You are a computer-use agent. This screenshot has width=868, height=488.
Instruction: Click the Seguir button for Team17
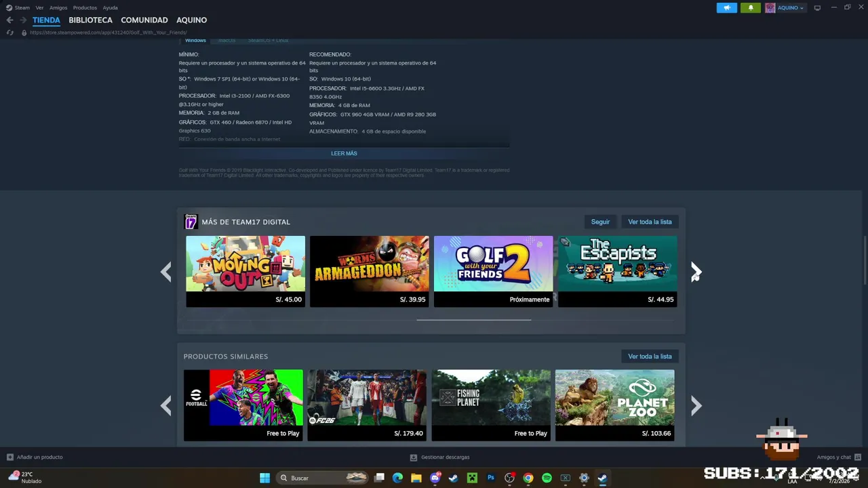pos(600,222)
